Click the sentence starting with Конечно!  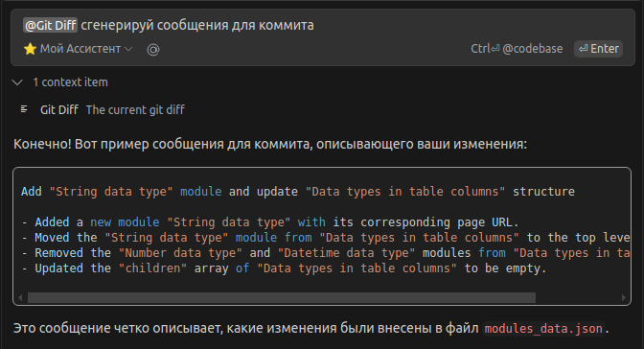270,144
